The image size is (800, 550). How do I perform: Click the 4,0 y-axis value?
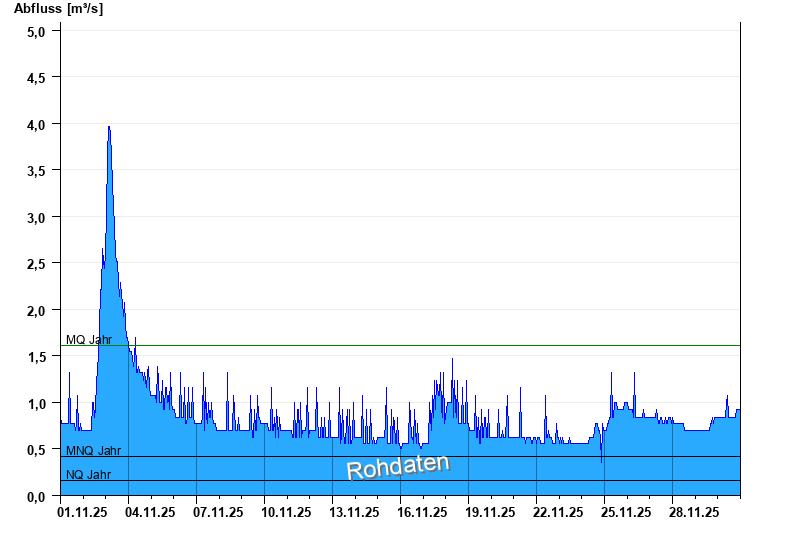click(x=36, y=124)
